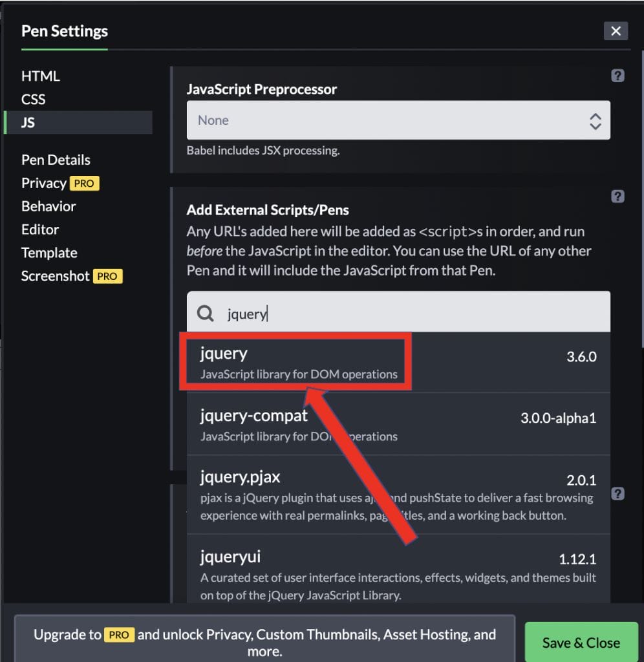Click help icon beside Add External Scripts

[x=617, y=197]
